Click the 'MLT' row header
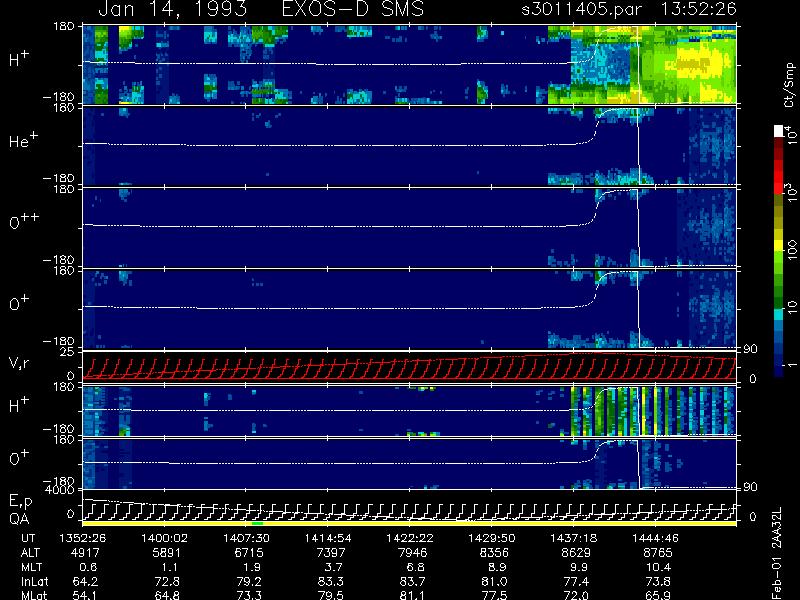 [31, 567]
